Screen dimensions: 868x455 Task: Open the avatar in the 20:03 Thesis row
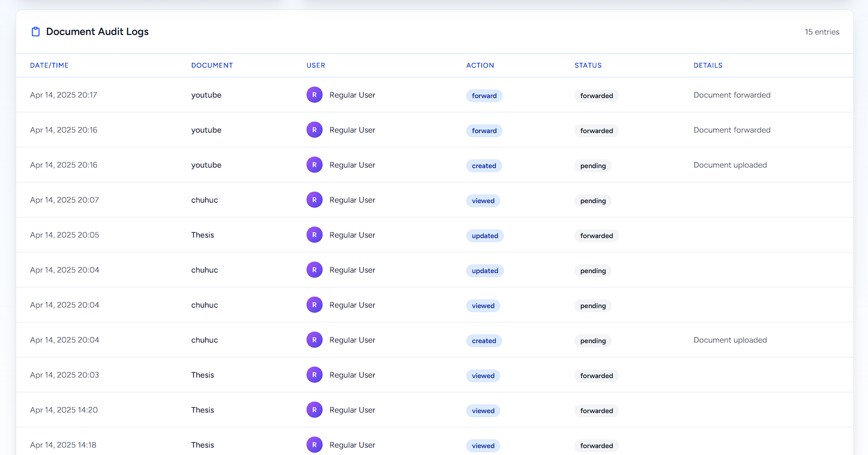click(314, 375)
